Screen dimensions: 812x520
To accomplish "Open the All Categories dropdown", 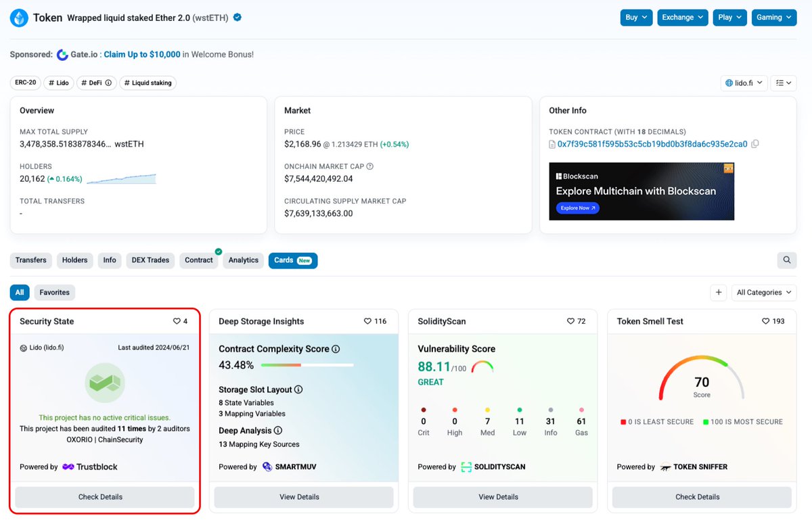I will (764, 292).
